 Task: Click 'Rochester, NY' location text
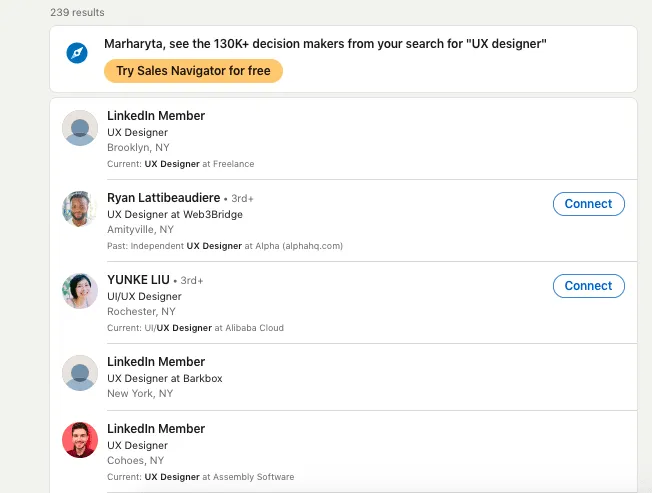(141, 311)
